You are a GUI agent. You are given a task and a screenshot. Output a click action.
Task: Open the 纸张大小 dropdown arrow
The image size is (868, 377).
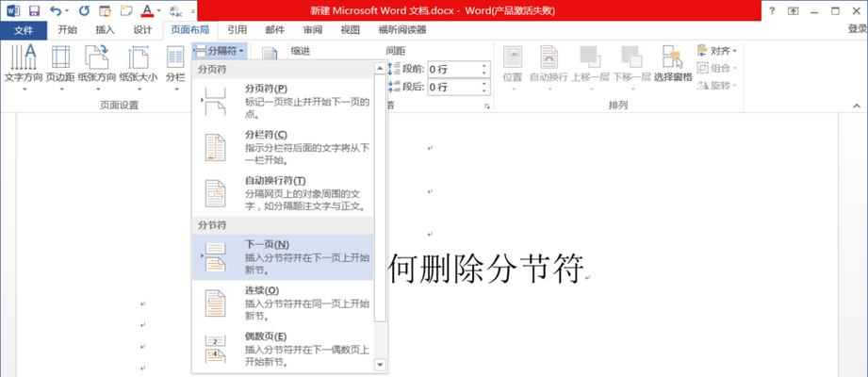point(139,89)
